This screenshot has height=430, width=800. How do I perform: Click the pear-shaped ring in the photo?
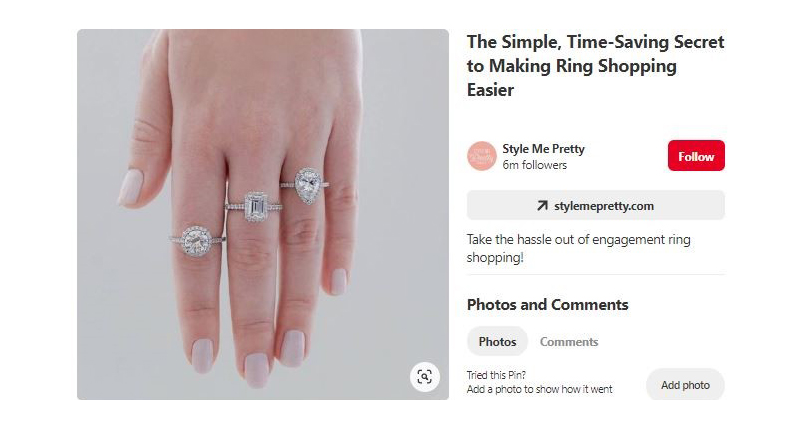(x=309, y=185)
